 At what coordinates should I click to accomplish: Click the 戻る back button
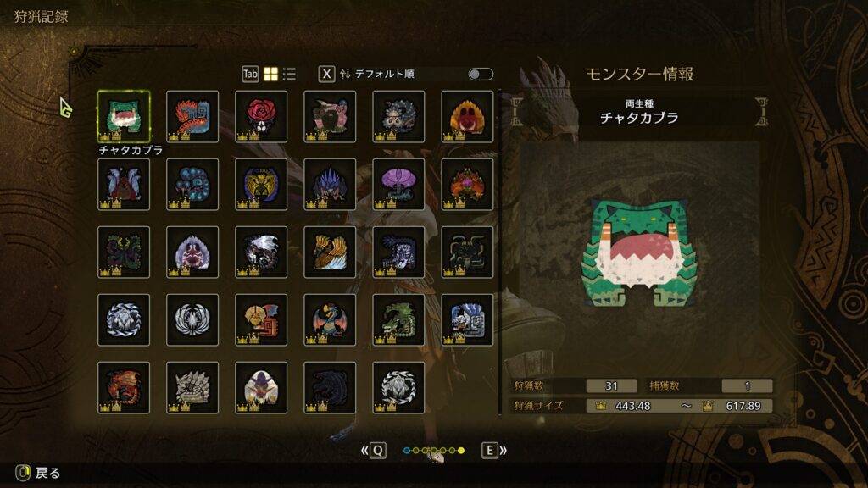point(37,473)
